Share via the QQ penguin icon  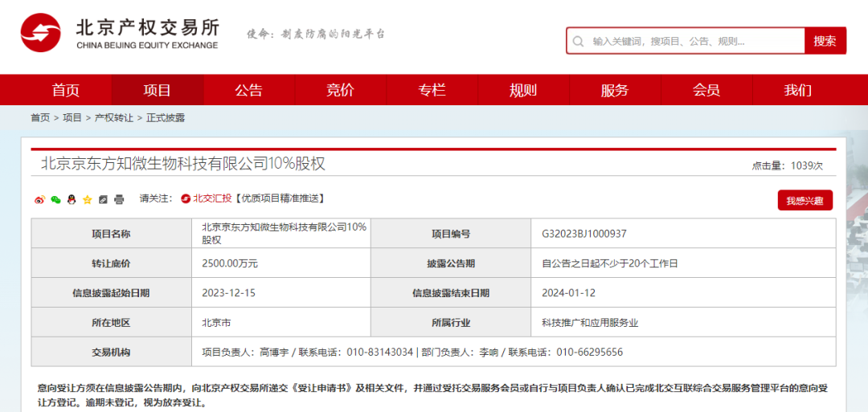[x=72, y=199]
